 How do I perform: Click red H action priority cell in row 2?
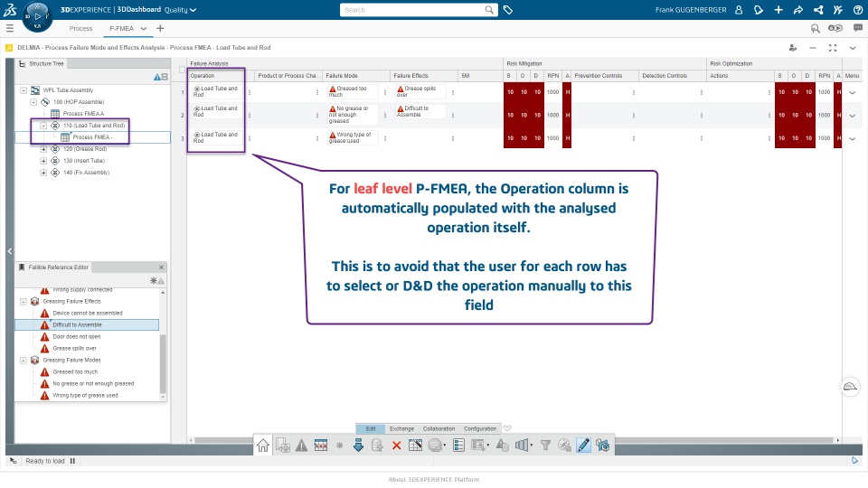(568, 115)
